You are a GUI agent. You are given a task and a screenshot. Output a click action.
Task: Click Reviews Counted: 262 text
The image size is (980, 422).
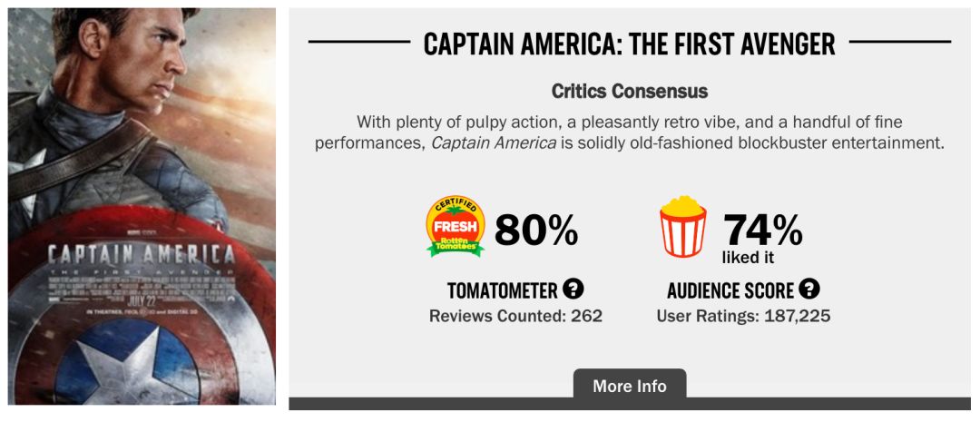(x=515, y=316)
